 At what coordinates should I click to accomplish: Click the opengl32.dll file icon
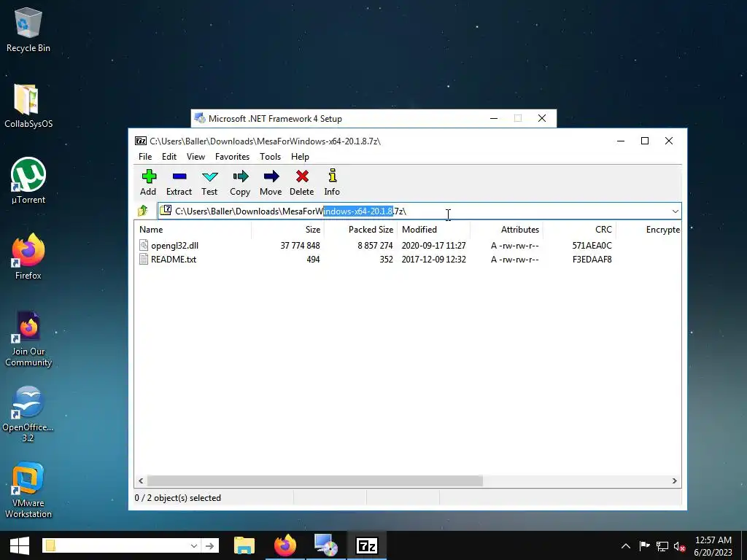tap(144, 245)
